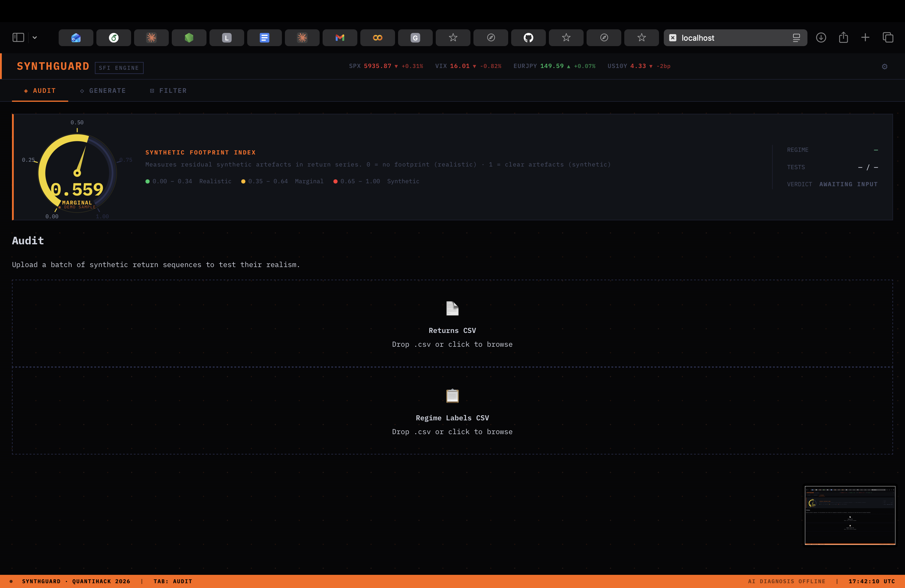The image size is (905, 588).
Task: Toggle the Safari sidebar
Action: 18,38
